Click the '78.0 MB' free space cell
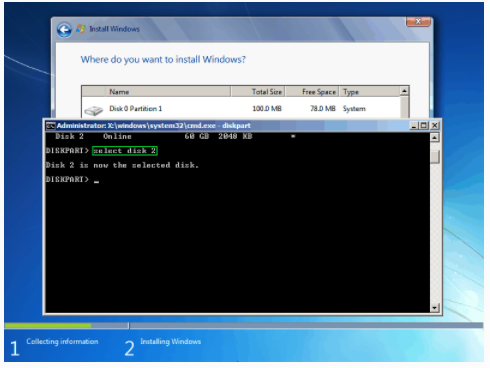Viewport: 490px width, 368px height. (323, 109)
